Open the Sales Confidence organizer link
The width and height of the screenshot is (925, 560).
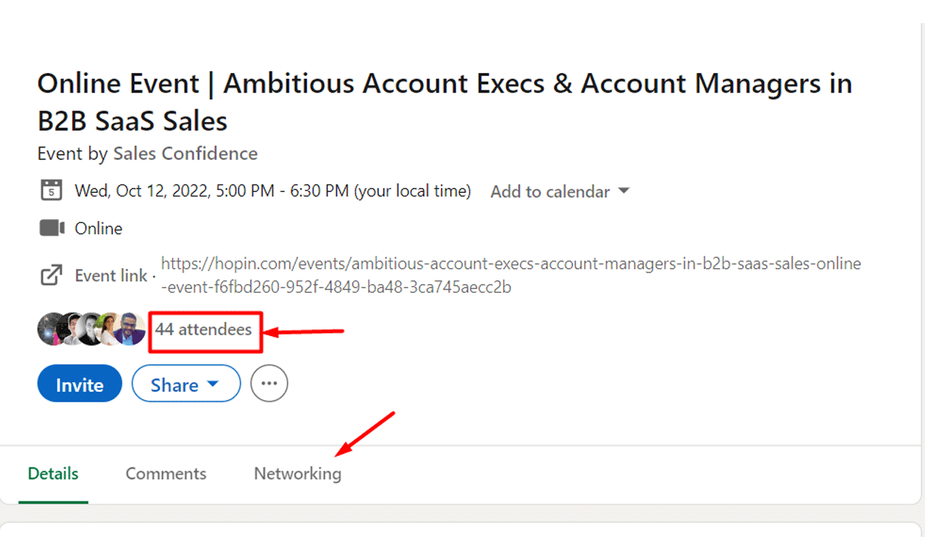coord(185,154)
